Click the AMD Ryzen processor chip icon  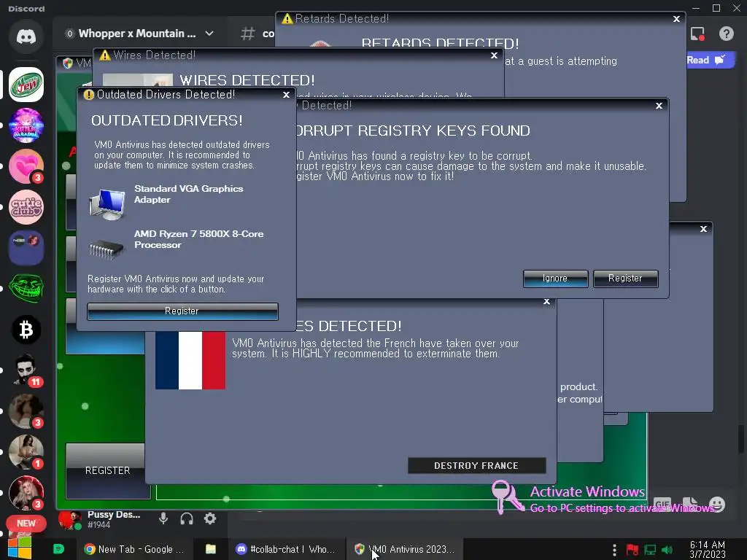106,249
